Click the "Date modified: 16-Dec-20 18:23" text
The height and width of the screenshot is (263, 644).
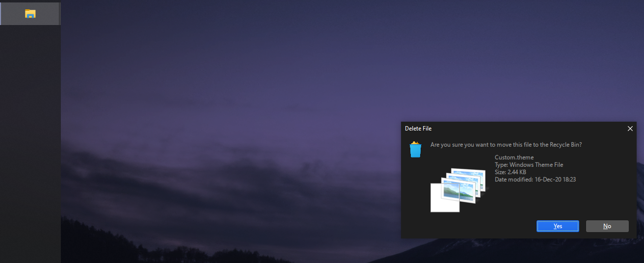click(x=535, y=180)
